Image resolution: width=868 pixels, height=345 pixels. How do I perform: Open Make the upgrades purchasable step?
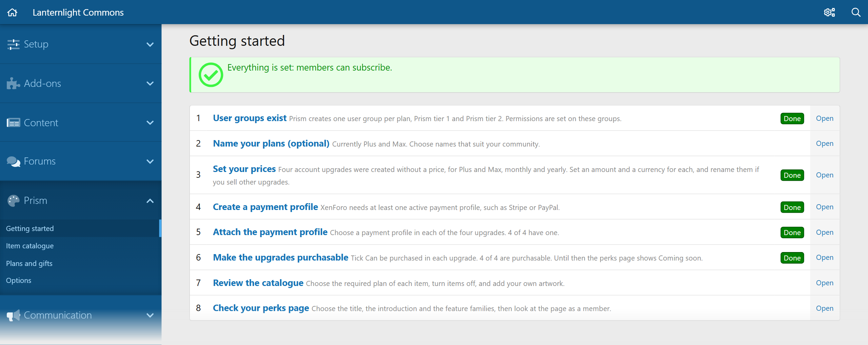(280, 257)
